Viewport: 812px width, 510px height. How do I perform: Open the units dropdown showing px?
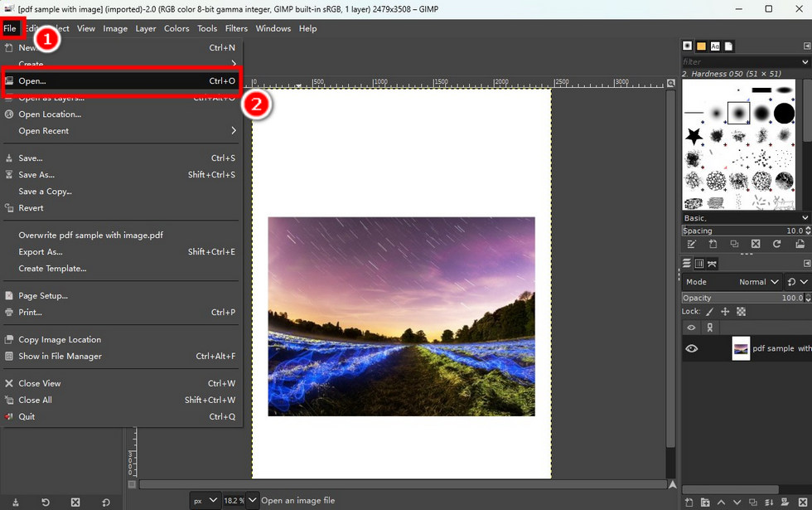(204, 499)
